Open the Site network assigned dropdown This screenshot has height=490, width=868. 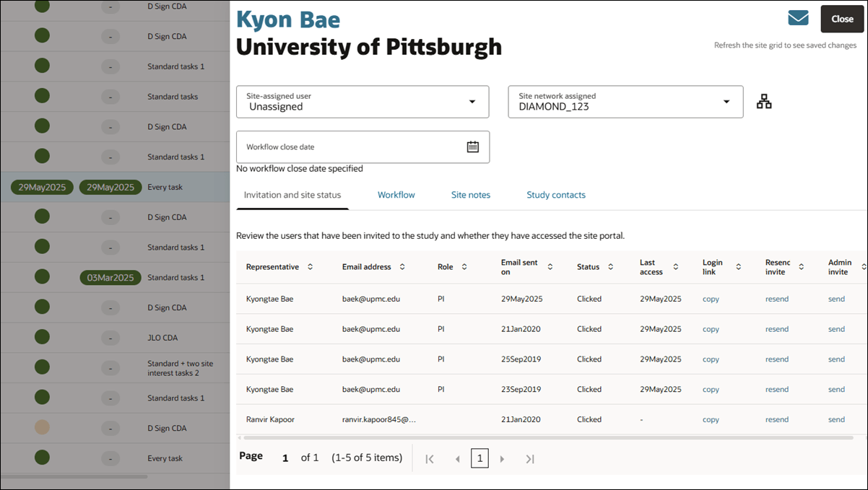726,101
